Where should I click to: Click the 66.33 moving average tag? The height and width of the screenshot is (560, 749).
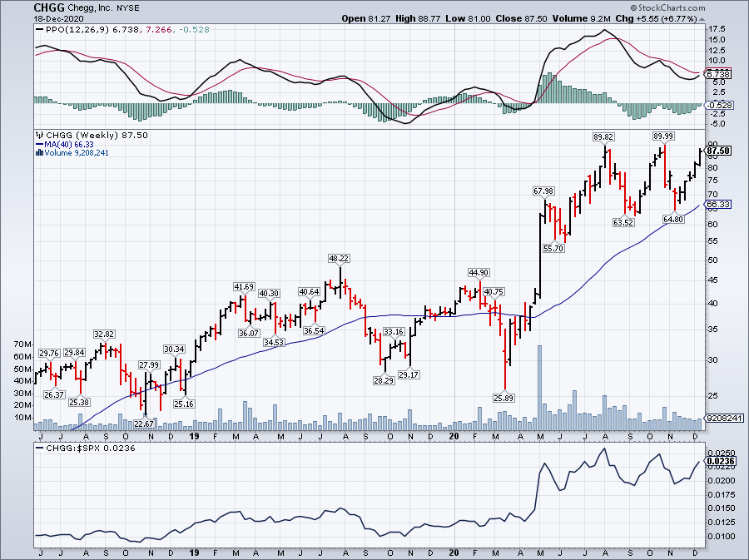(718, 205)
